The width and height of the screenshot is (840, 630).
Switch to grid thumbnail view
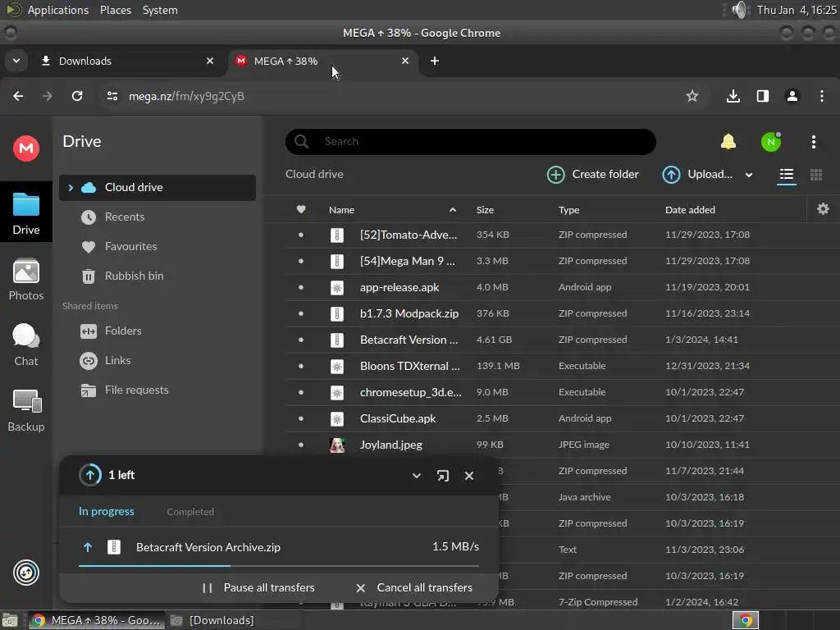coord(816,175)
